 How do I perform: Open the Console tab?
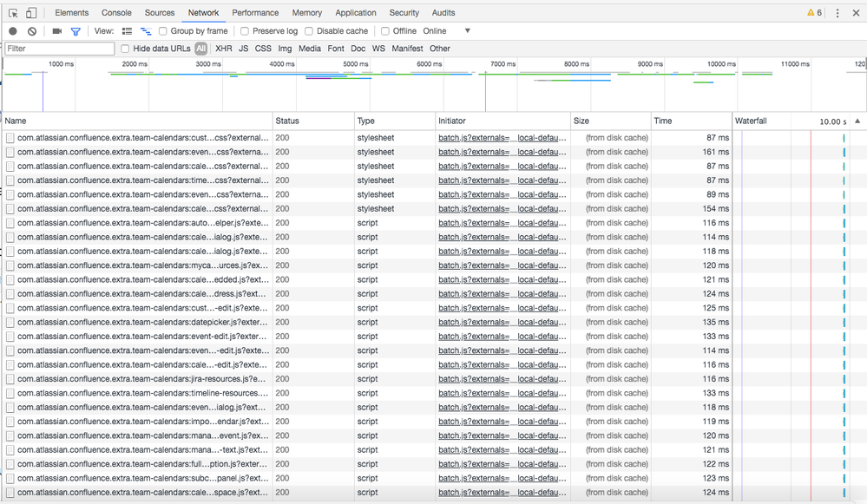[x=116, y=13]
